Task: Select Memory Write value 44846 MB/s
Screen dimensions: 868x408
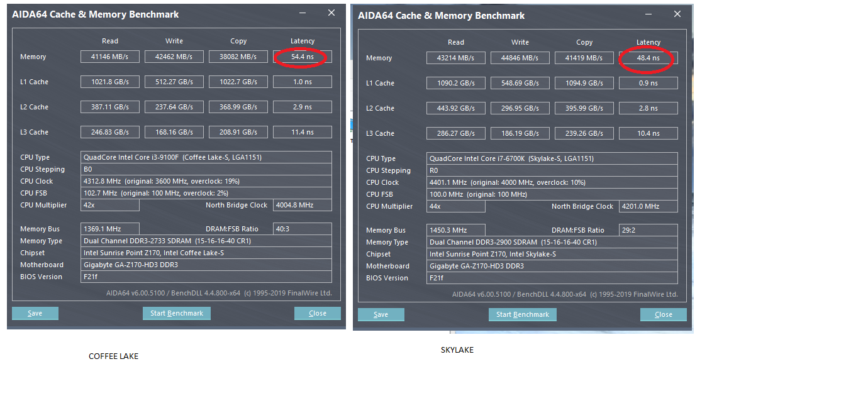Action: point(520,58)
